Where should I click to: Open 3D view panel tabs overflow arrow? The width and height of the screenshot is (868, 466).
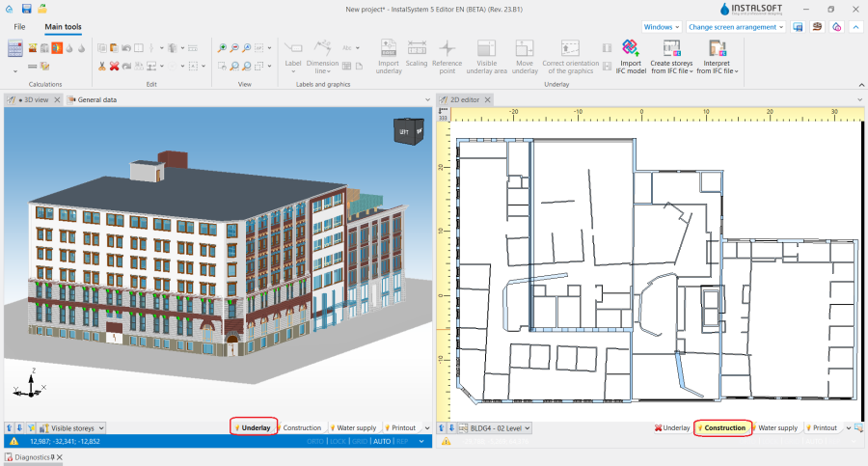click(x=427, y=99)
